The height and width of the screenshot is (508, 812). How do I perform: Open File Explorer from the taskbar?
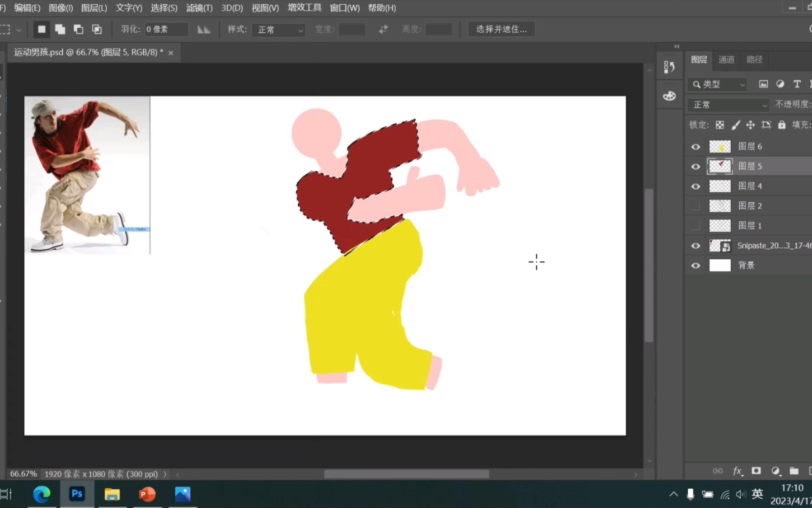pyautogui.click(x=112, y=494)
